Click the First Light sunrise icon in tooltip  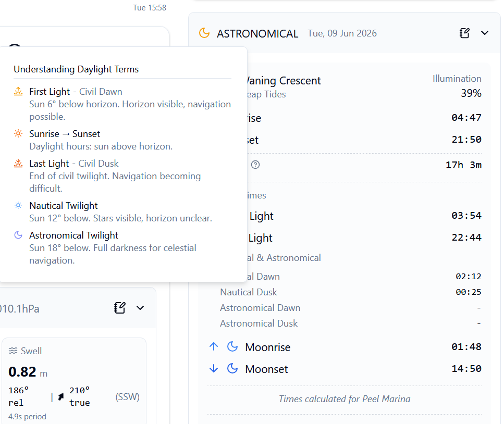pyautogui.click(x=18, y=91)
